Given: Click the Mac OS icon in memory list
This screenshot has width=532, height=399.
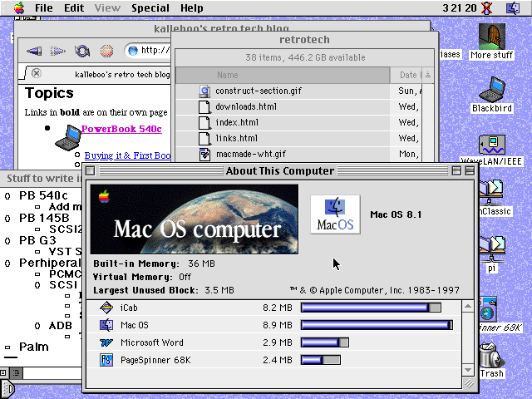Looking at the screenshot, I should pyautogui.click(x=106, y=325).
